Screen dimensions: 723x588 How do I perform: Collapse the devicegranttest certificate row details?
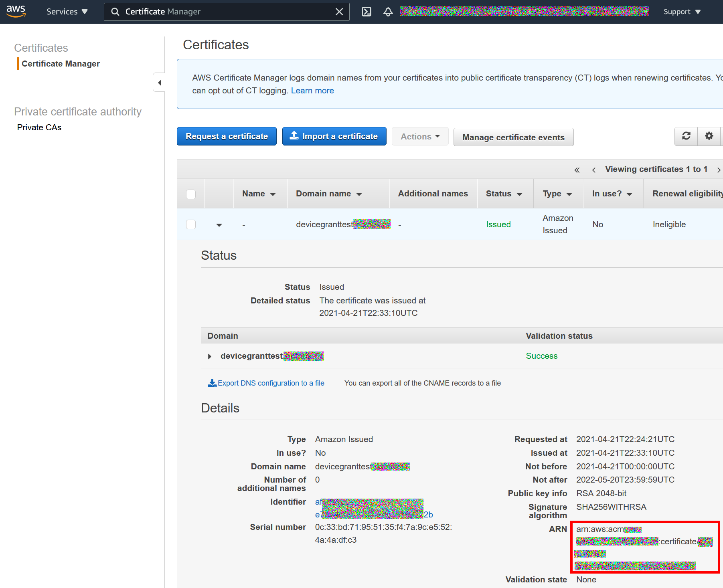219,225
